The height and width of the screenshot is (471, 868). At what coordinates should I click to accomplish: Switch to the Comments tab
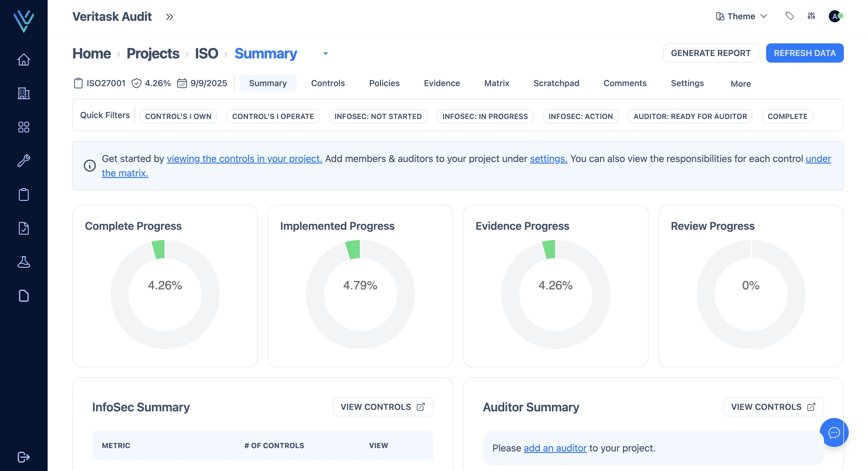pyautogui.click(x=625, y=83)
